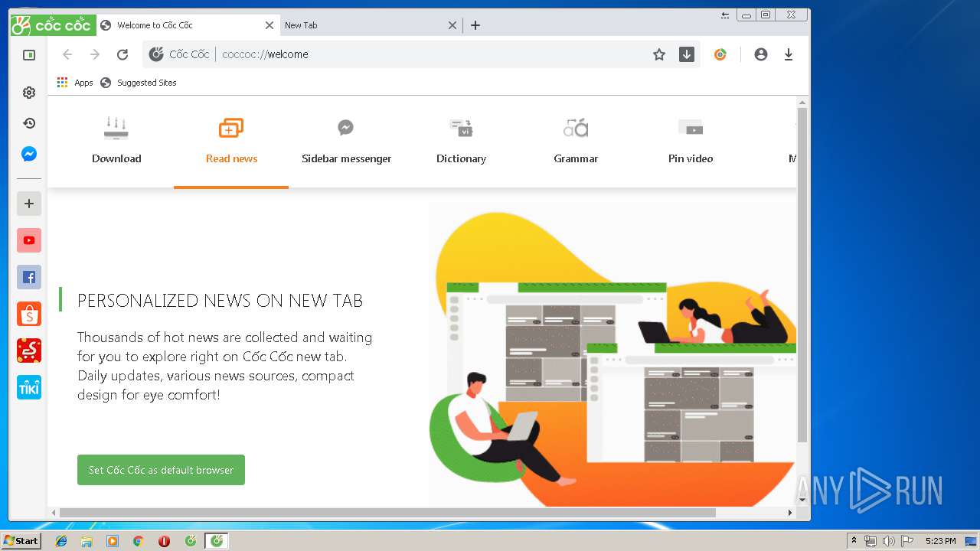This screenshot has width=980, height=551.
Task: Select the Download feature tab
Action: coord(116,142)
